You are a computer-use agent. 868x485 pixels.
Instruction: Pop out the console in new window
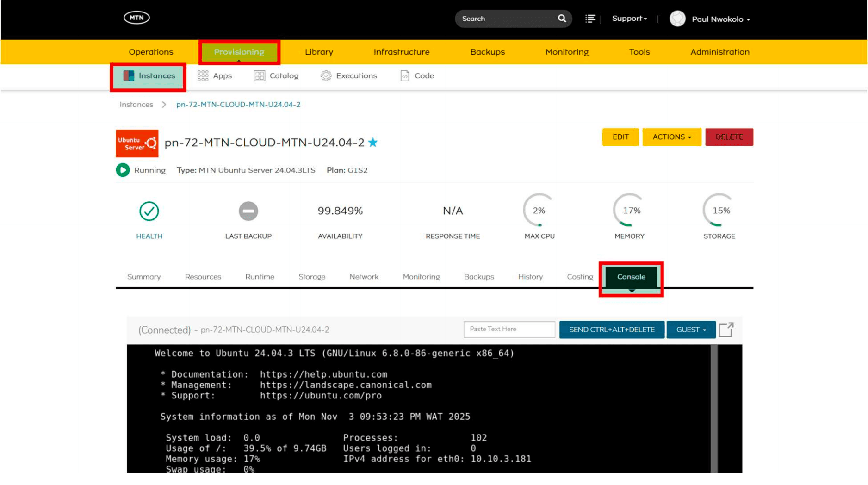[726, 330]
